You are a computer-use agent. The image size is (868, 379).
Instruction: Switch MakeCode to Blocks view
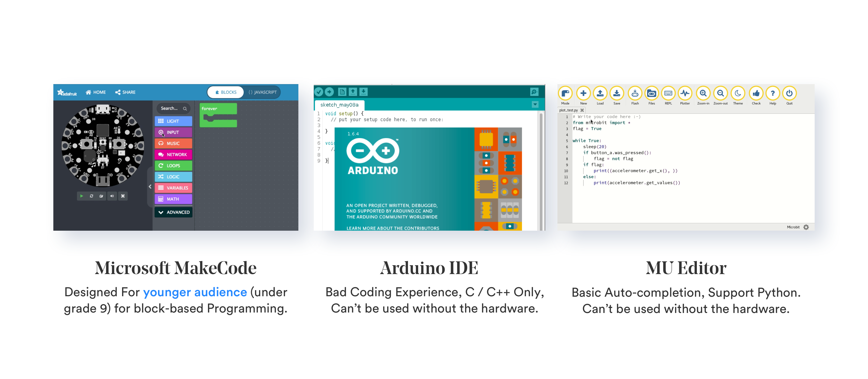(226, 92)
